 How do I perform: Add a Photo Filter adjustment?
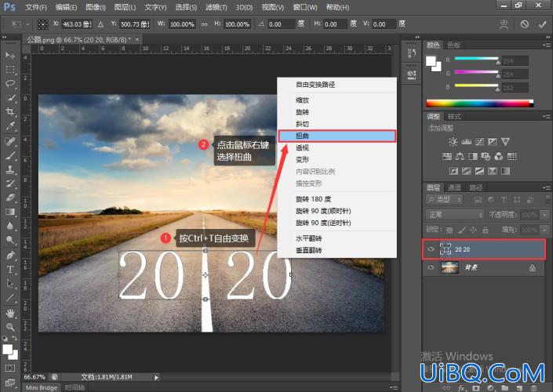tap(486, 156)
